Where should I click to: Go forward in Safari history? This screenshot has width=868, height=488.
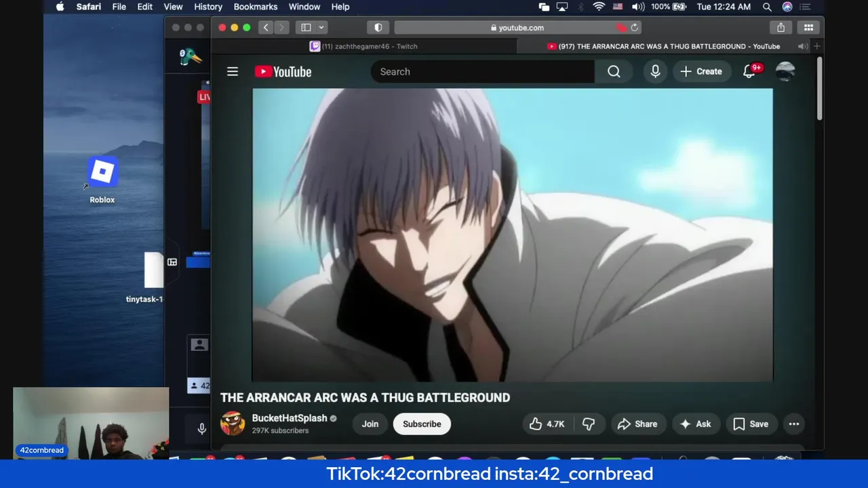[281, 28]
